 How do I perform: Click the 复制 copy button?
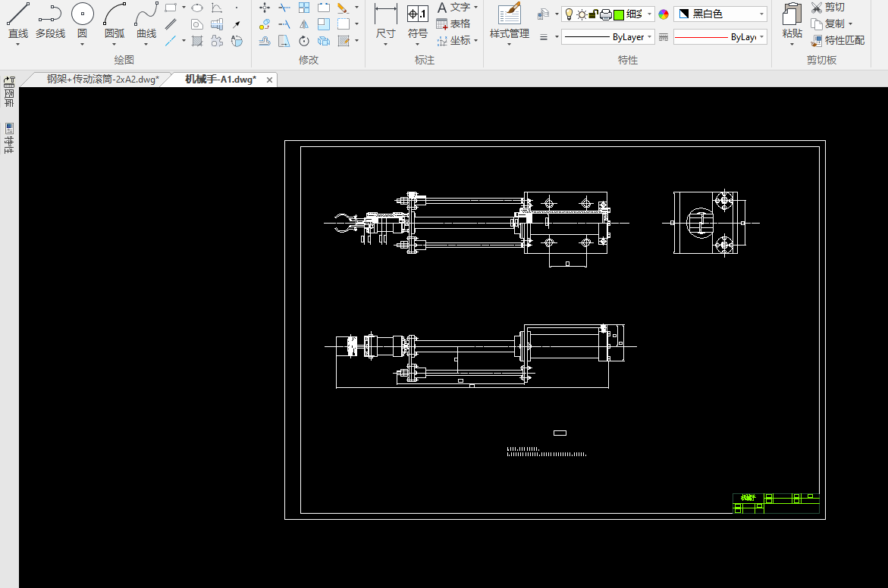(x=832, y=23)
